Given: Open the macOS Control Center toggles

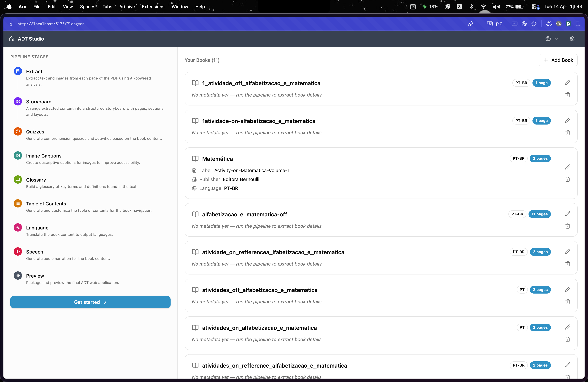Looking at the screenshot, I should (535, 7).
